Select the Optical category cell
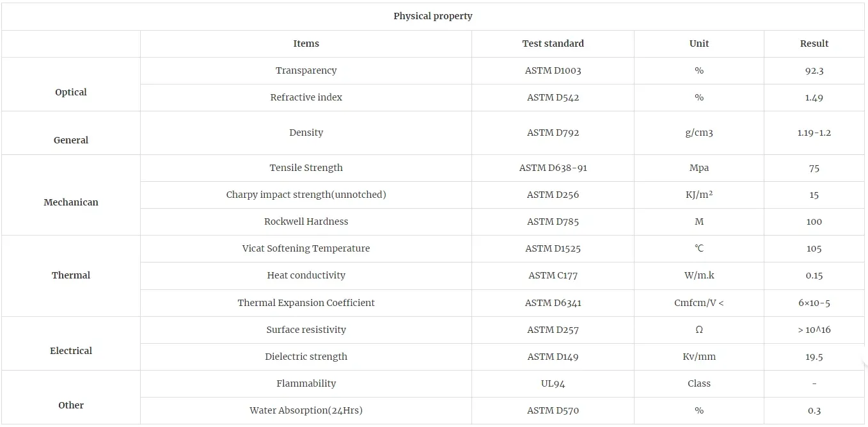This screenshot has width=868, height=427. (x=70, y=92)
